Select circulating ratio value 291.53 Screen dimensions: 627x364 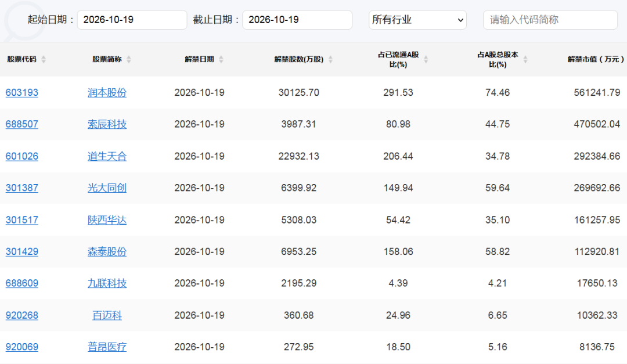(x=398, y=92)
